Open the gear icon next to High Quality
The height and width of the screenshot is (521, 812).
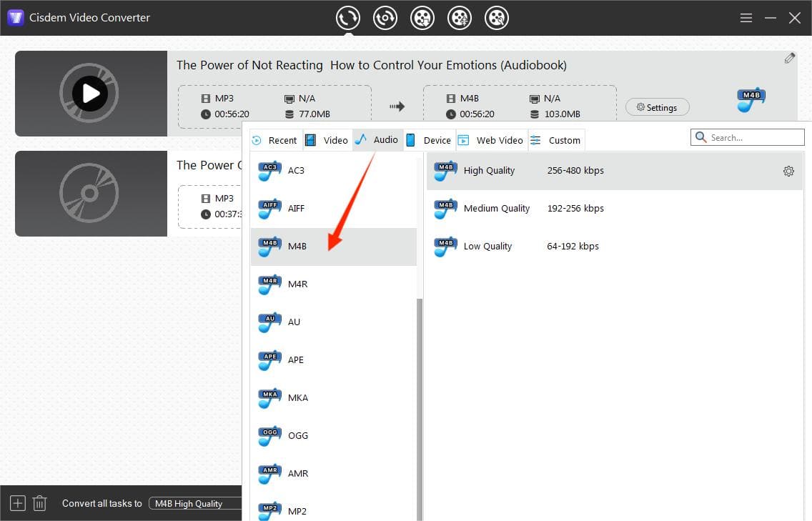pos(788,171)
